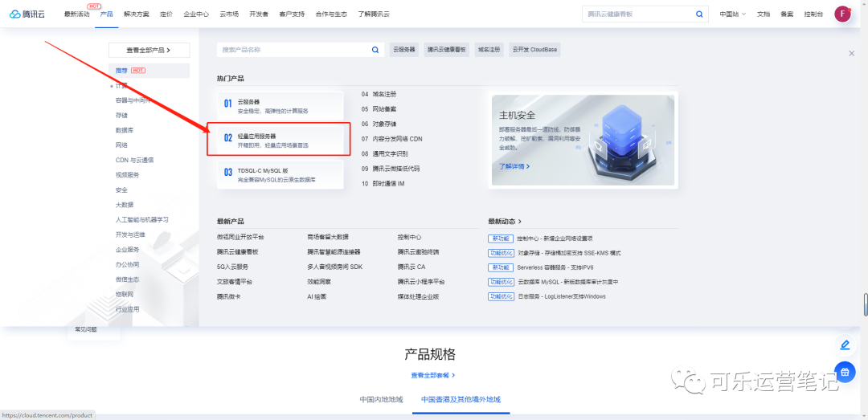
Task: Click 了解详情 on the 主机安全 banner
Action: [x=514, y=166]
